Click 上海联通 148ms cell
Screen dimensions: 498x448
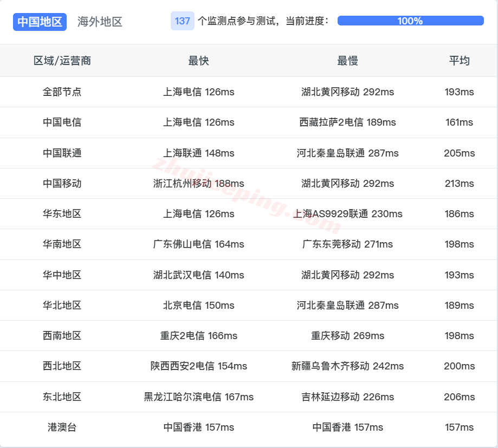[x=198, y=153]
